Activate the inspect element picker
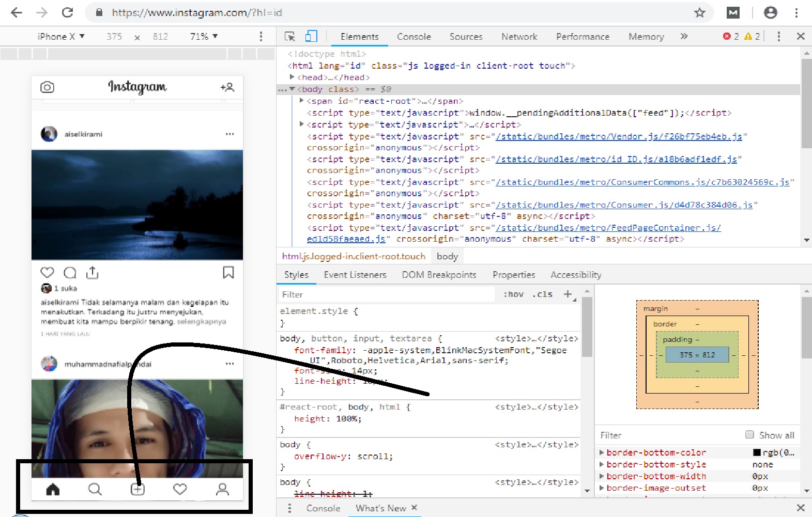 coord(290,36)
